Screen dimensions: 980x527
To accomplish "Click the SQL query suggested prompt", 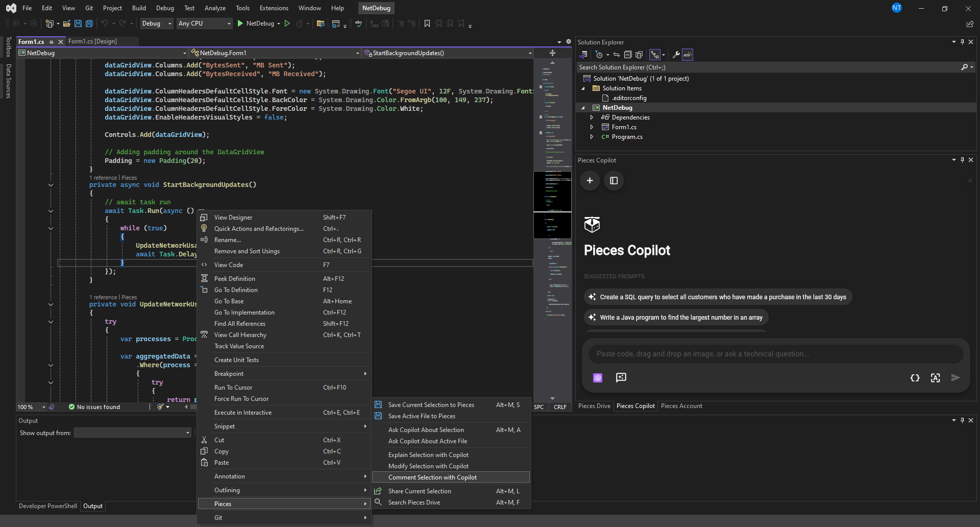I will point(718,297).
